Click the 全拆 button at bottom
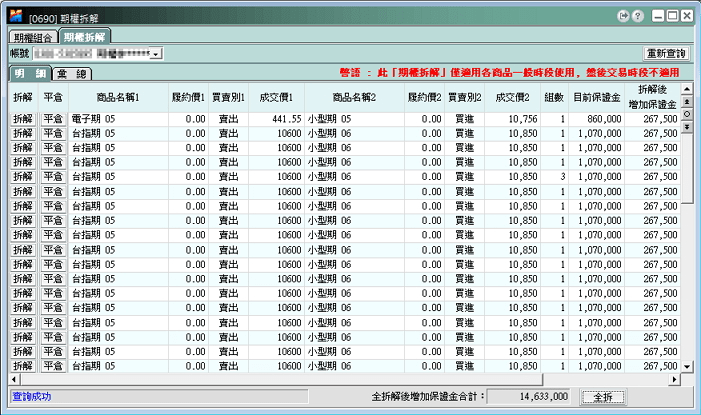This screenshot has width=701, height=415. pyautogui.click(x=602, y=396)
